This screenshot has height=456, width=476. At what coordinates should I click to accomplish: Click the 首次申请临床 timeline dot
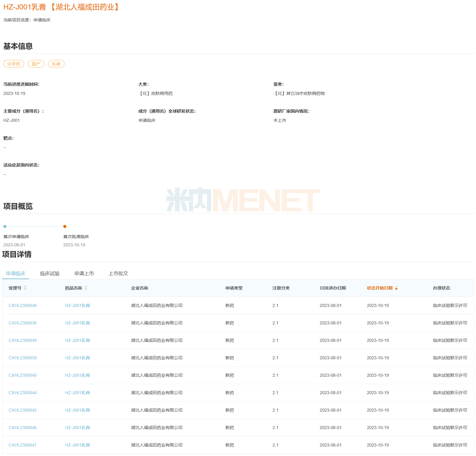(5, 226)
